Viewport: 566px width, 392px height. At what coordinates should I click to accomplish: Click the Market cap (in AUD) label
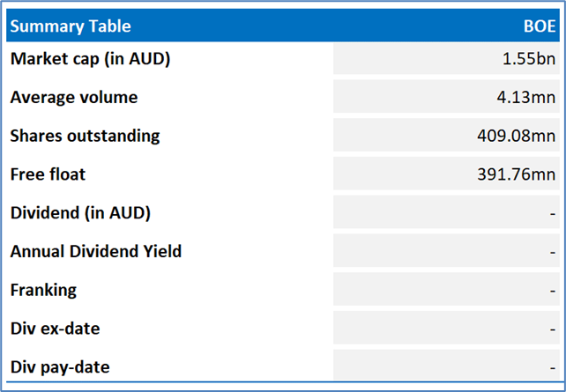(90, 59)
